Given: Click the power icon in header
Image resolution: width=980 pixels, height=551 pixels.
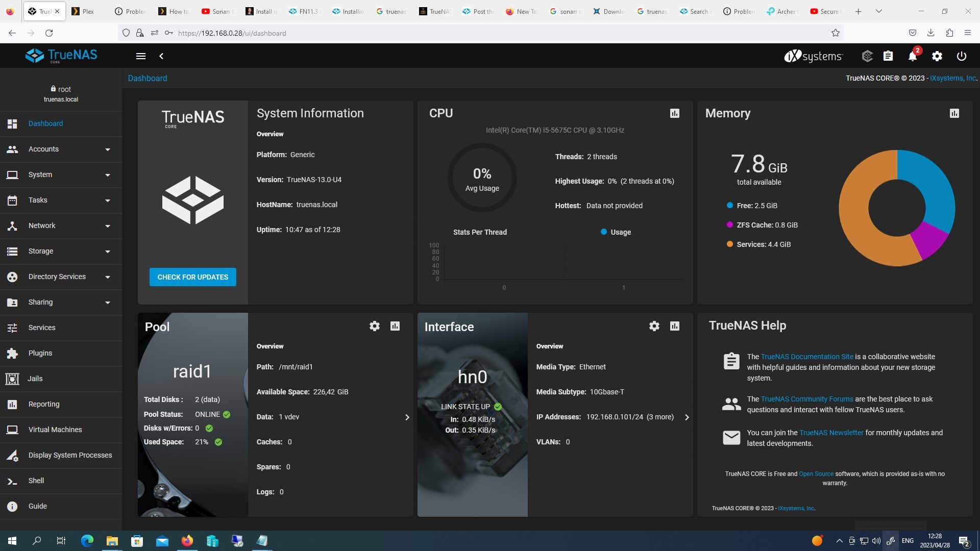Looking at the screenshot, I should (x=962, y=56).
